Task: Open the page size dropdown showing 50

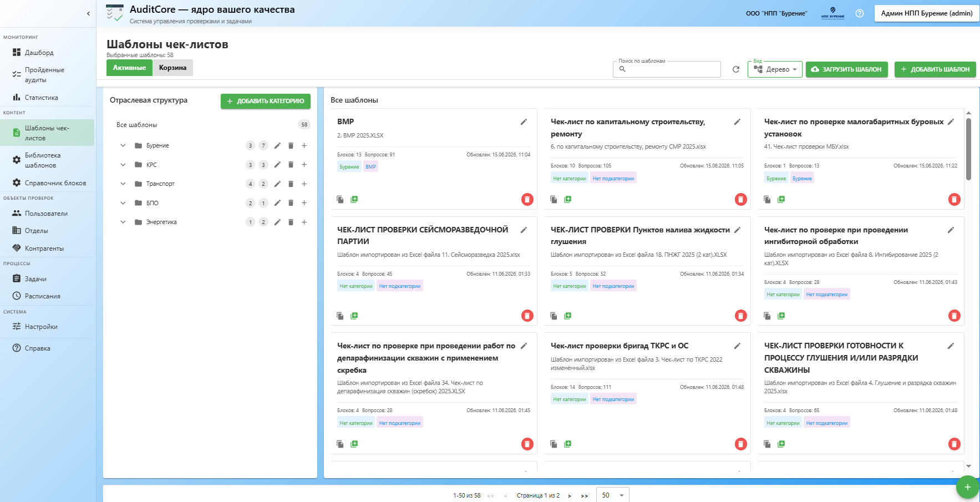Action: [612, 495]
